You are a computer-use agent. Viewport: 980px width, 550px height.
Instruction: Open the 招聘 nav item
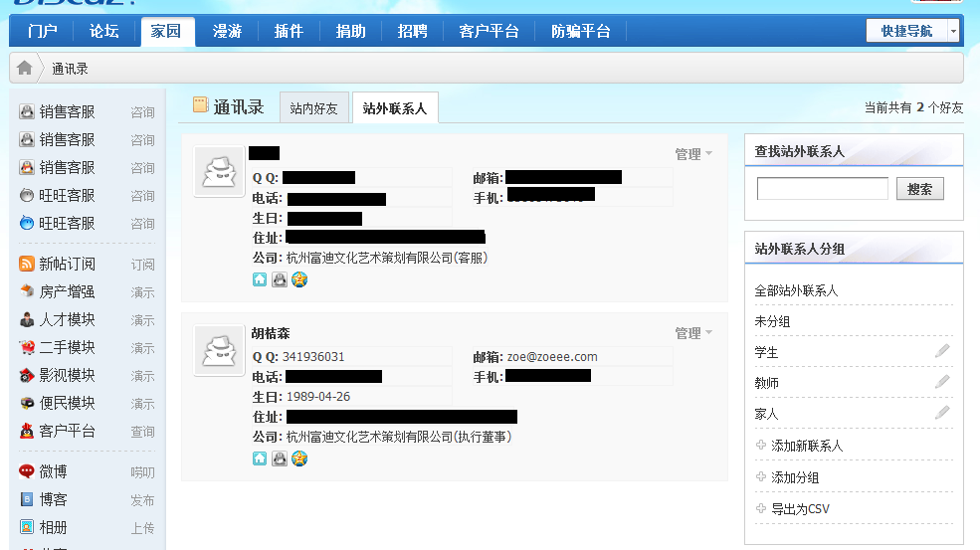(x=413, y=31)
